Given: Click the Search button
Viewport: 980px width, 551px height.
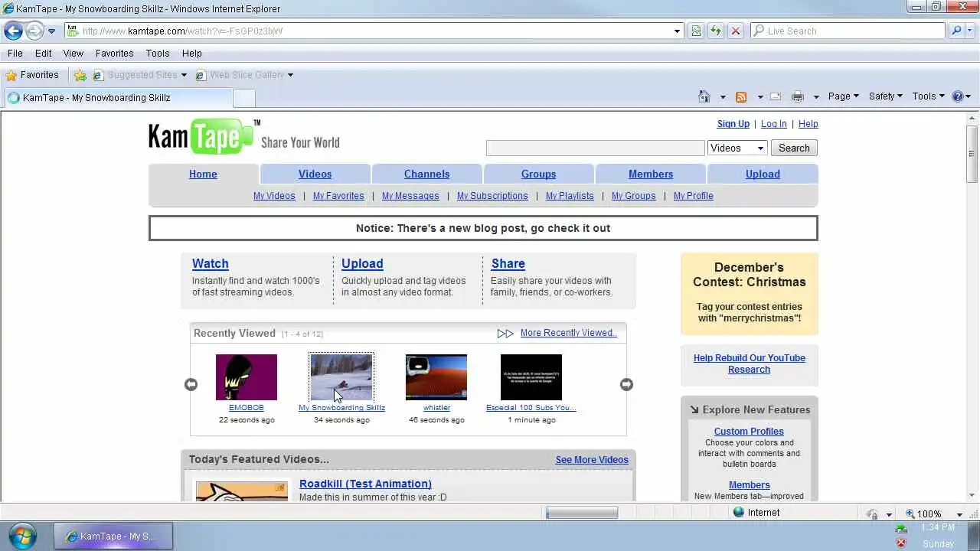Looking at the screenshot, I should point(794,148).
